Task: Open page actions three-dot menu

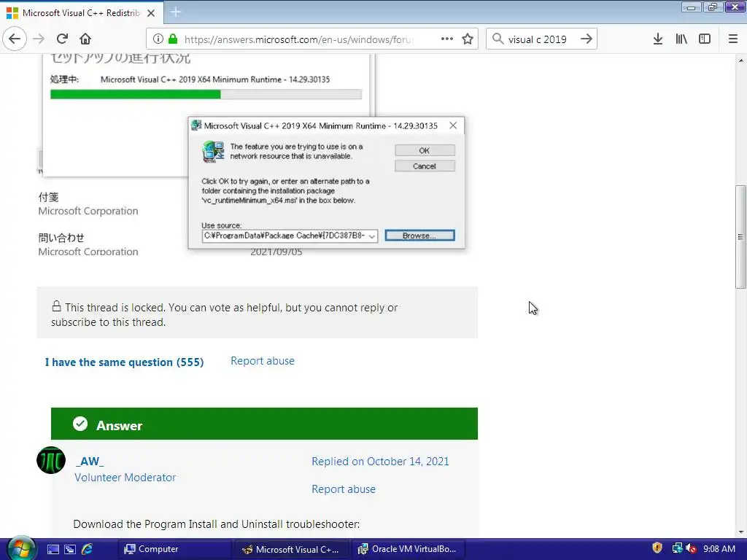Action: pyautogui.click(x=447, y=39)
